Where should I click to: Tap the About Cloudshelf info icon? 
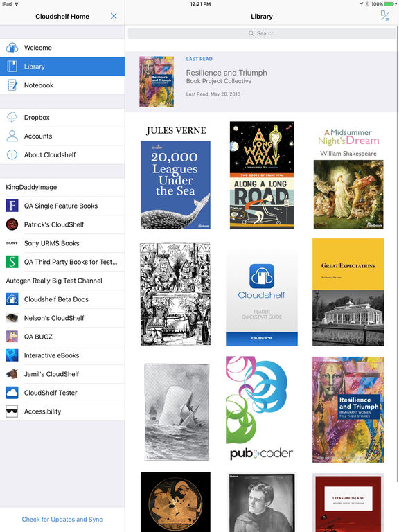click(x=12, y=154)
